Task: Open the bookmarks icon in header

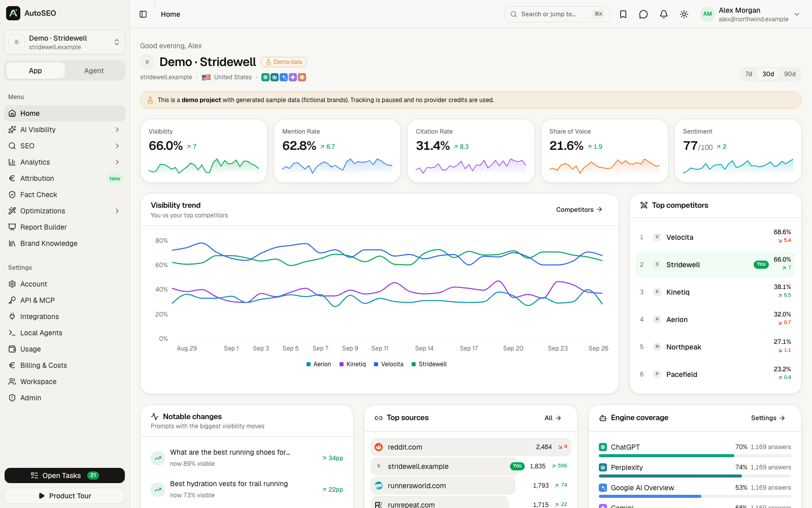Action: [x=623, y=14]
